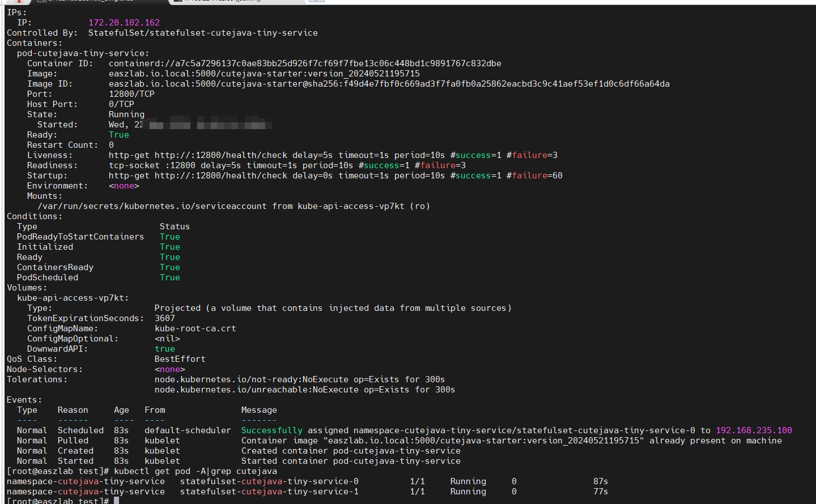Click the terminal cursor at last prompt

[116, 501]
